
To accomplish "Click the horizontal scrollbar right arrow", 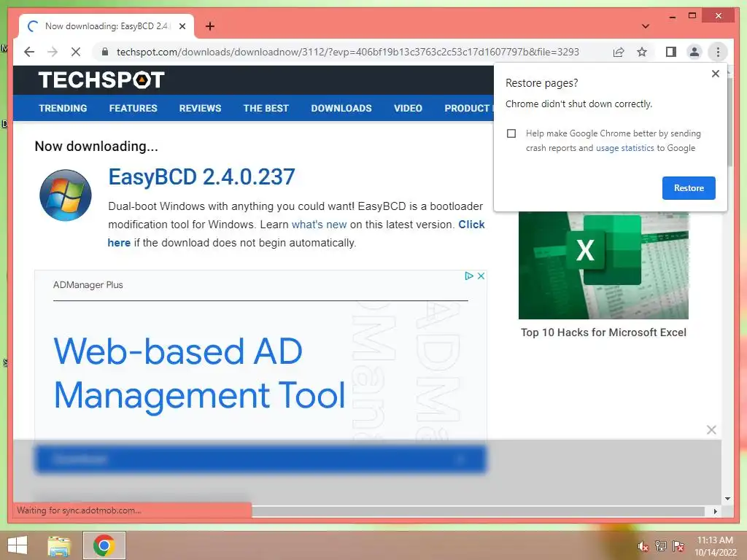I will tap(715, 511).
